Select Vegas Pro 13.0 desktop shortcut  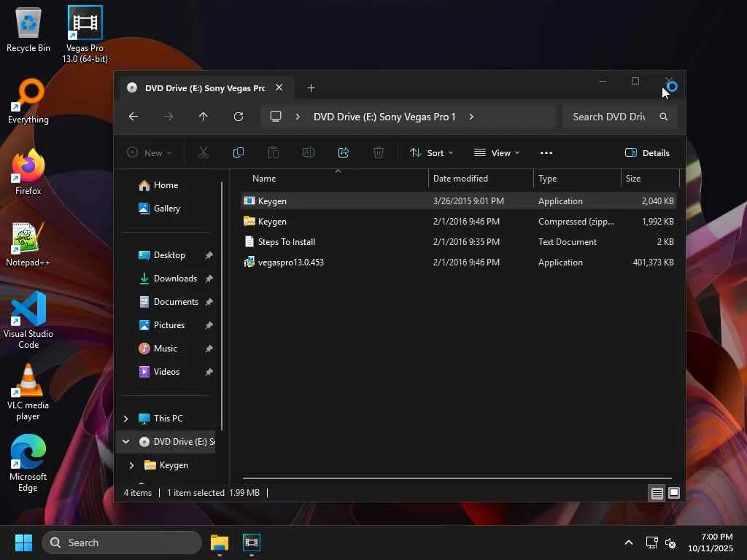[x=85, y=34]
